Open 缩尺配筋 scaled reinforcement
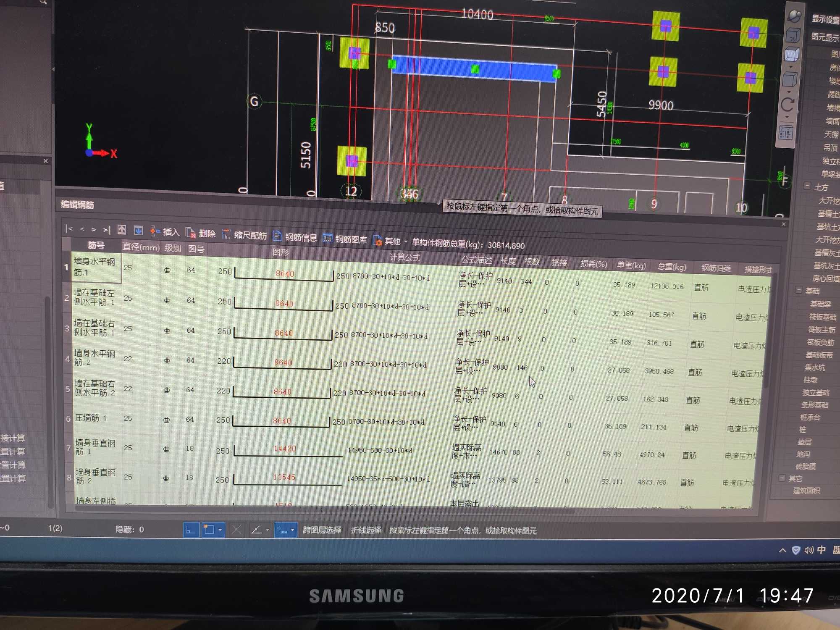This screenshot has width=840, height=630. tap(244, 235)
